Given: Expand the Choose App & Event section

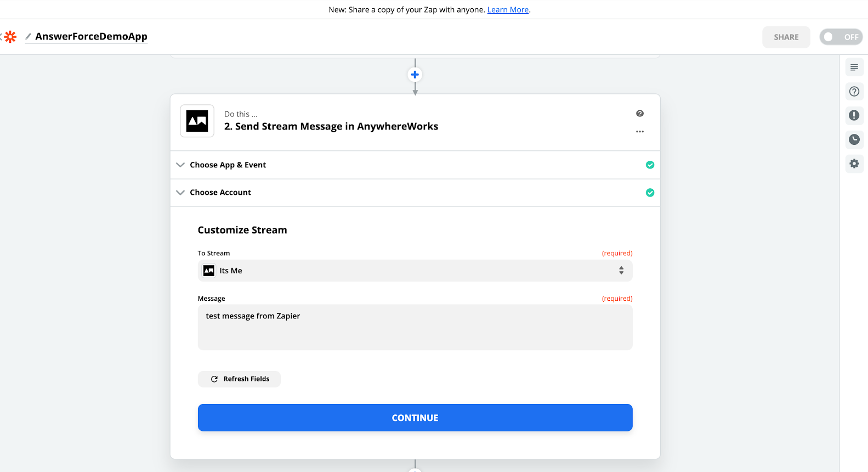Looking at the screenshot, I should coord(415,165).
